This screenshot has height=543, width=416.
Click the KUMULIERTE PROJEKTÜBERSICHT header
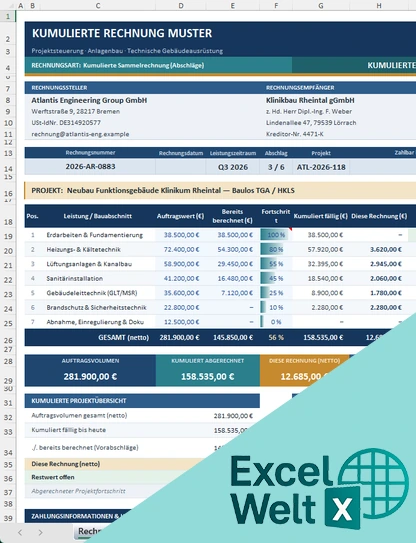[142, 401]
